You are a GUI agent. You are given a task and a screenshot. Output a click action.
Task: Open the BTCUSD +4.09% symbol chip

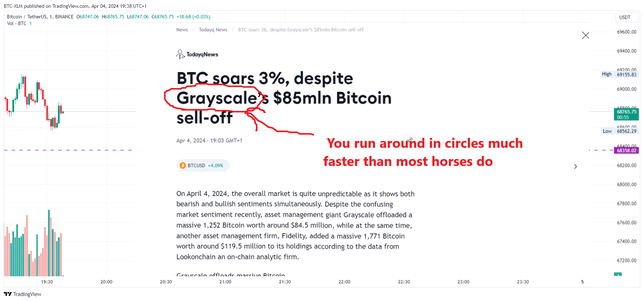point(203,165)
